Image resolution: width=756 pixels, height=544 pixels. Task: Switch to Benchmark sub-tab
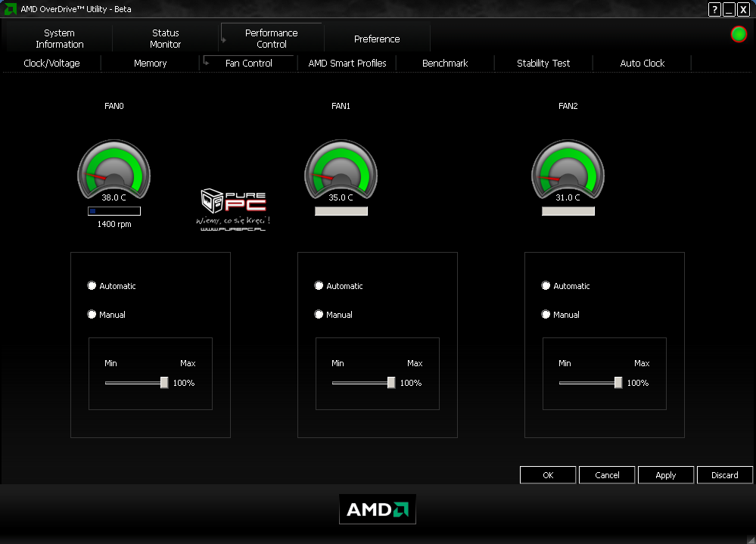pyautogui.click(x=445, y=63)
